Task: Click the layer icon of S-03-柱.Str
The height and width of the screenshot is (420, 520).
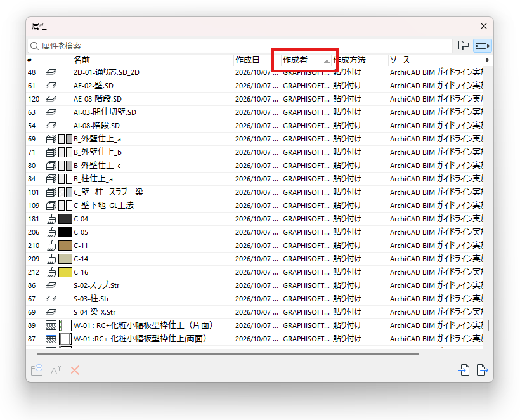Action: point(51,299)
